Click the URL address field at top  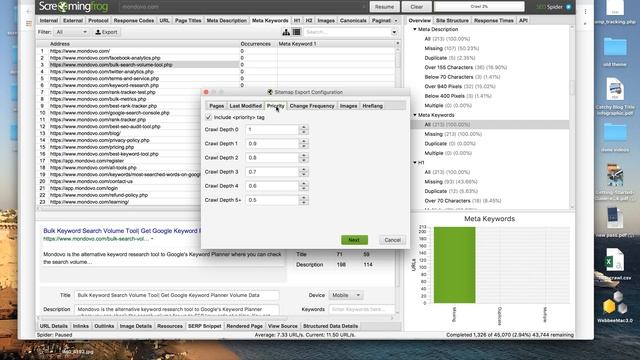pyautogui.click(x=243, y=7)
